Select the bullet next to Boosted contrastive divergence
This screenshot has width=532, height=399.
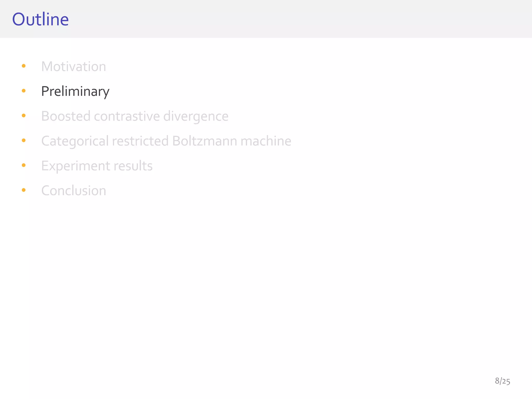point(24,116)
